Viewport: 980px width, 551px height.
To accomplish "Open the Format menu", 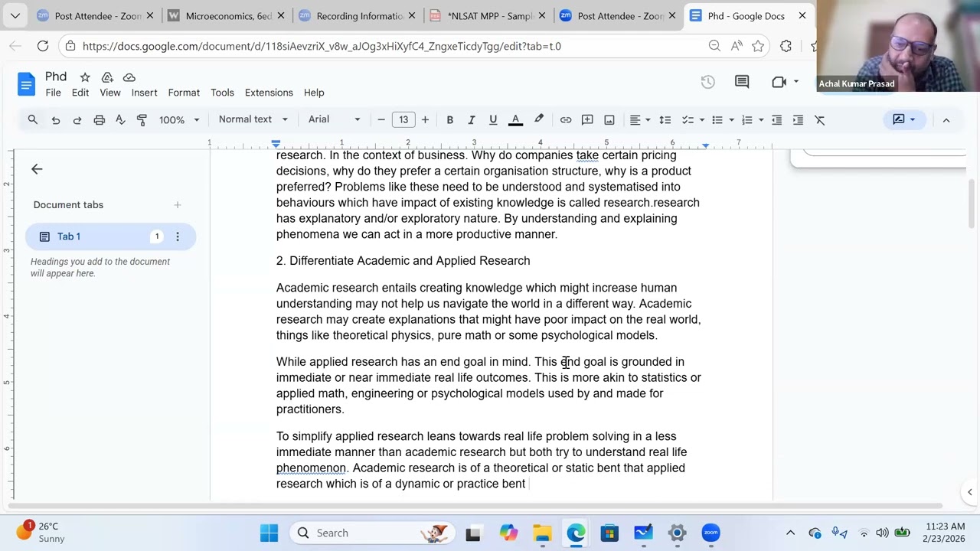I will tap(184, 93).
